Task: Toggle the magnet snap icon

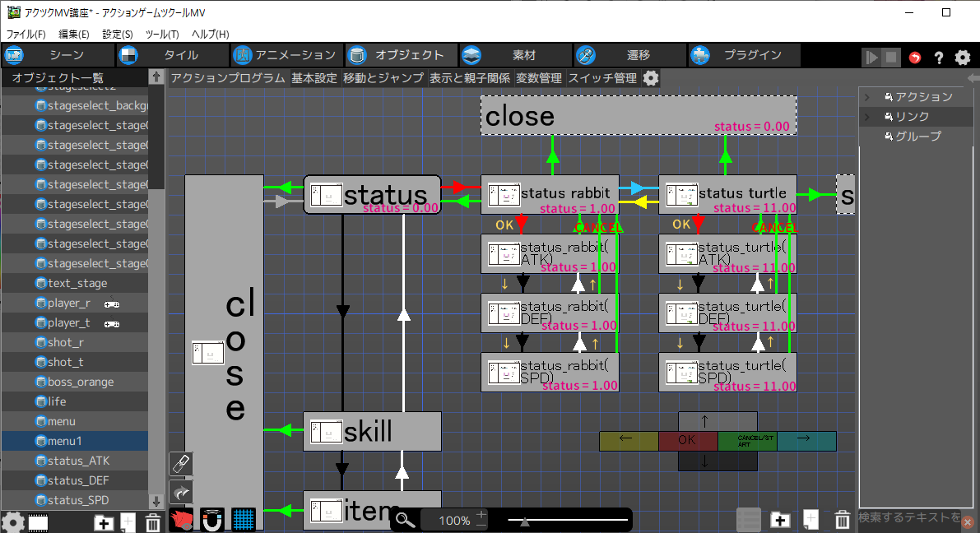Action: pos(212,519)
